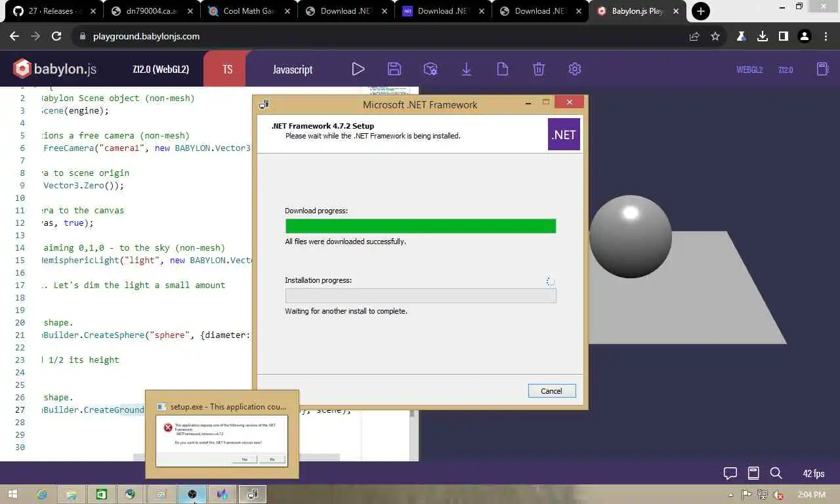Go back in the browser
The height and width of the screenshot is (504, 840).
[14, 37]
